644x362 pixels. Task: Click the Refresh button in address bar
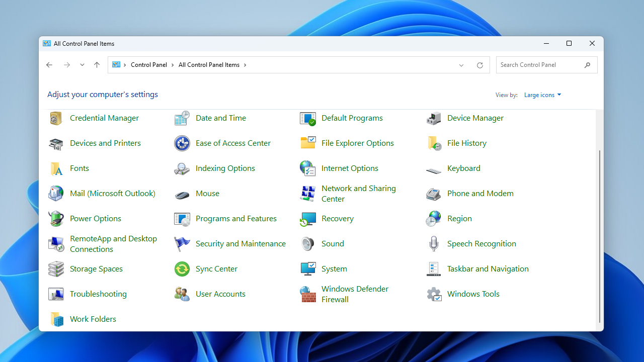tap(479, 65)
